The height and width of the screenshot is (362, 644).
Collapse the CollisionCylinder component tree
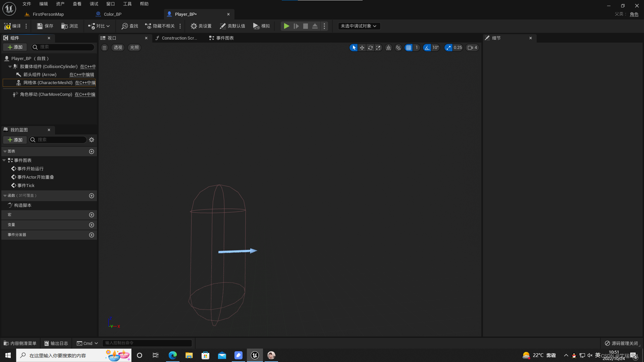[10, 67]
